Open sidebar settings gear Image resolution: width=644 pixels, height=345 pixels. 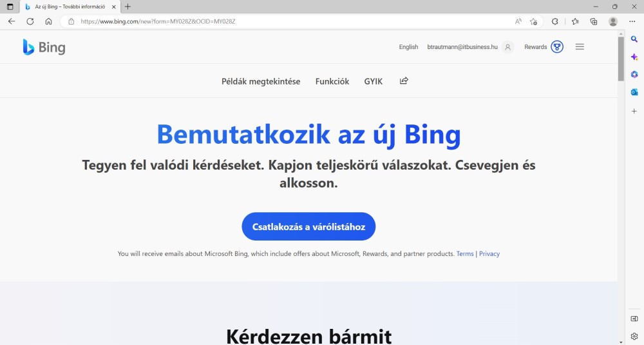634,337
